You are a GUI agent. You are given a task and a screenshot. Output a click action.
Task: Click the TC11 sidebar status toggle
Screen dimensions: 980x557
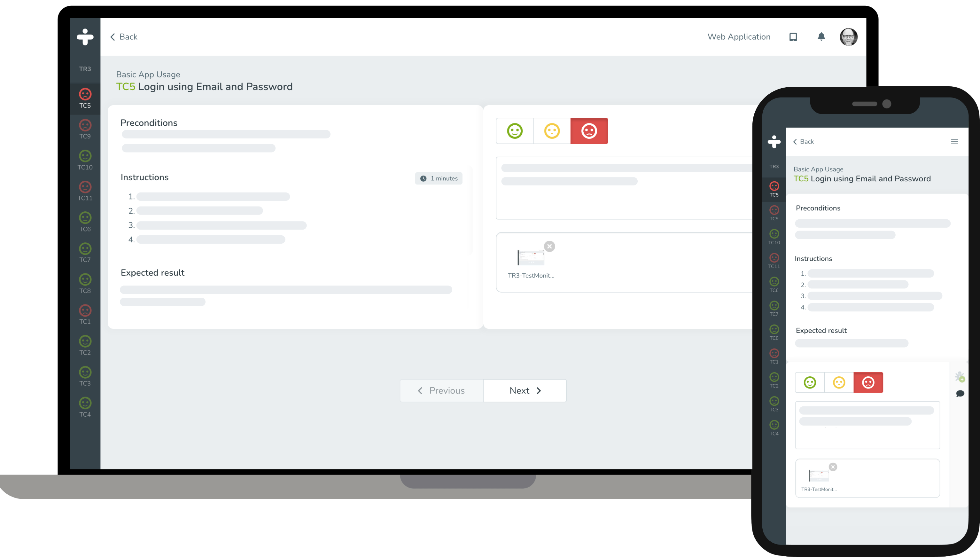coord(85,191)
